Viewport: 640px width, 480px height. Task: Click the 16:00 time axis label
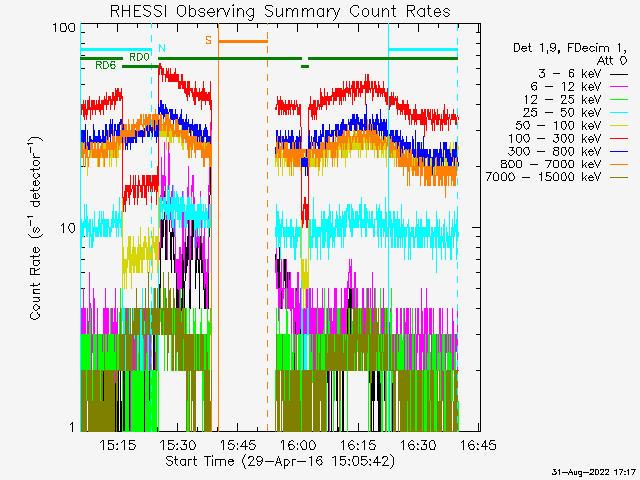pyautogui.click(x=298, y=445)
